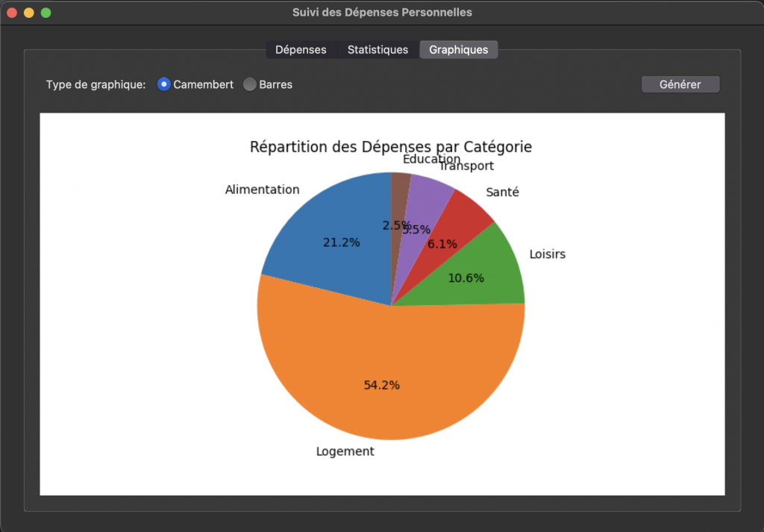764x532 pixels.
Task: Switch to the Dépenses tab
Action: (301, 50)
